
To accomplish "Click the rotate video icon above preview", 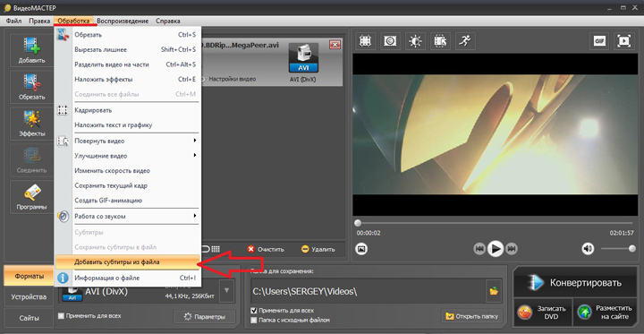I will [x=440, y=40].
